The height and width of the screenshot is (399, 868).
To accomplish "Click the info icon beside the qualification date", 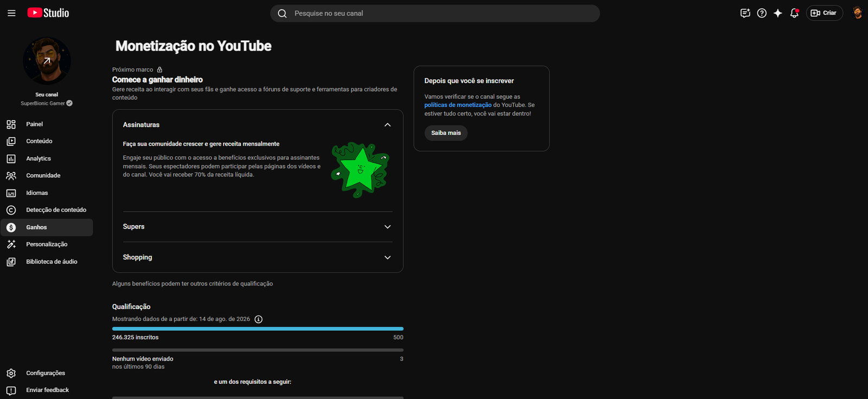I will click(x=259, y=319).
